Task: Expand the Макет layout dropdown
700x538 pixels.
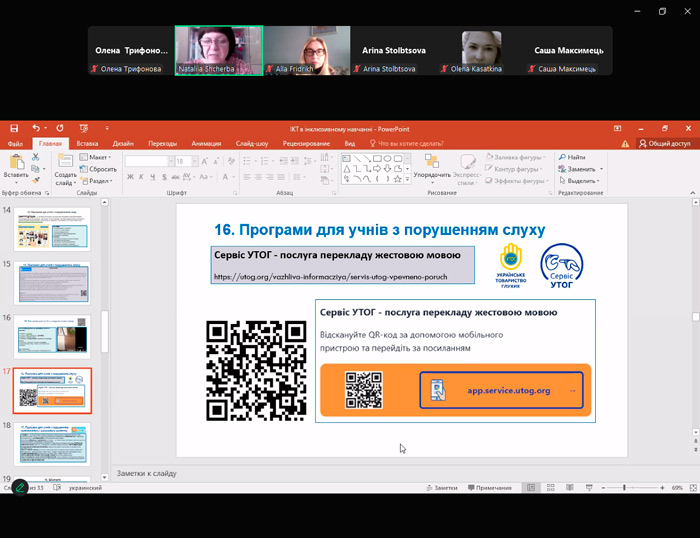Action: [x=99, y=157]
